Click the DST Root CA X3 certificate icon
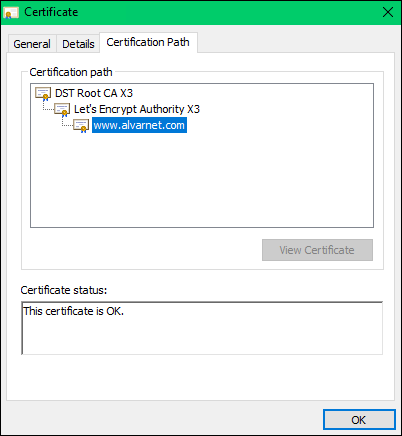 coord(43,94)
